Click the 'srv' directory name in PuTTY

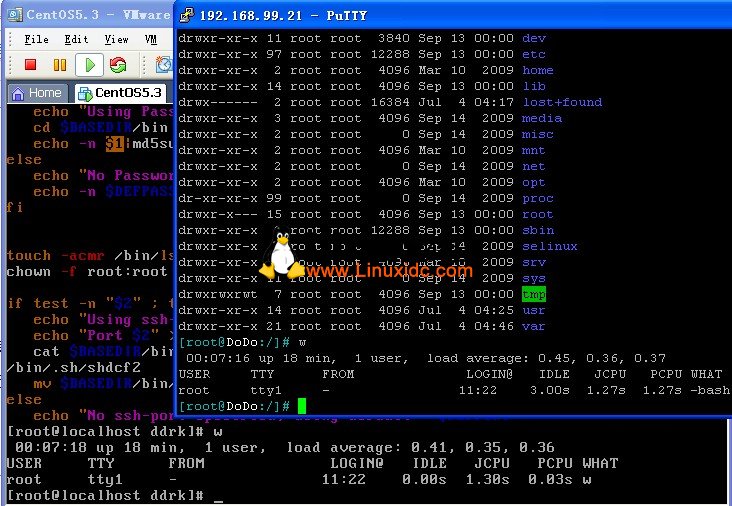pos(534,262)
